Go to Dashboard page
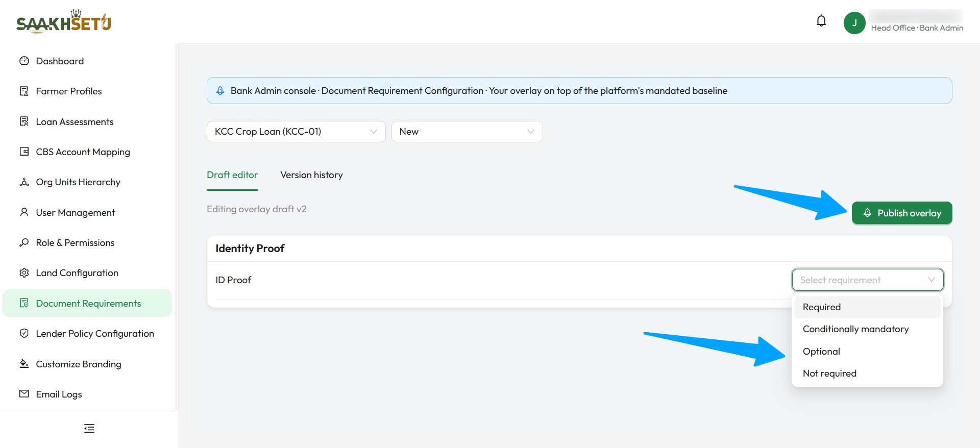980x448 pixels. pos(87,61)
